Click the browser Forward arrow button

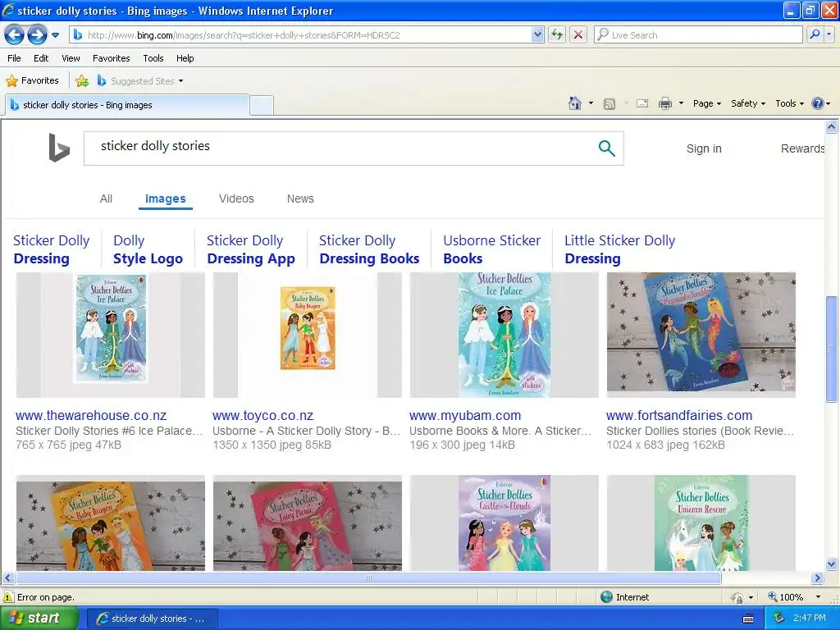[37, 35]
